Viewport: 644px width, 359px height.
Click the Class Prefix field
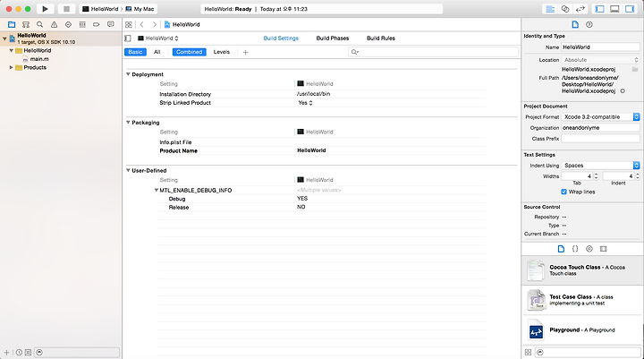(x=600, y=139)
